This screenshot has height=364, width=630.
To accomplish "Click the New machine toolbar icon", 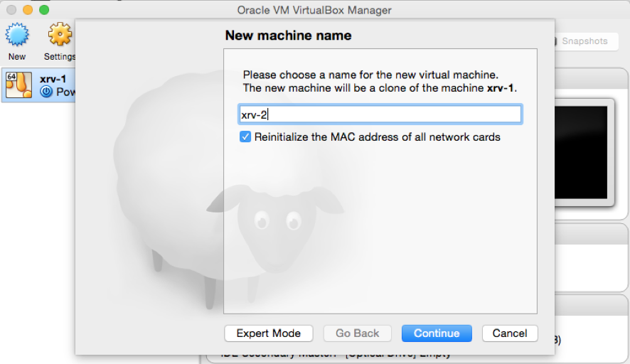I will pyautogui.click(x=17, y=35).
